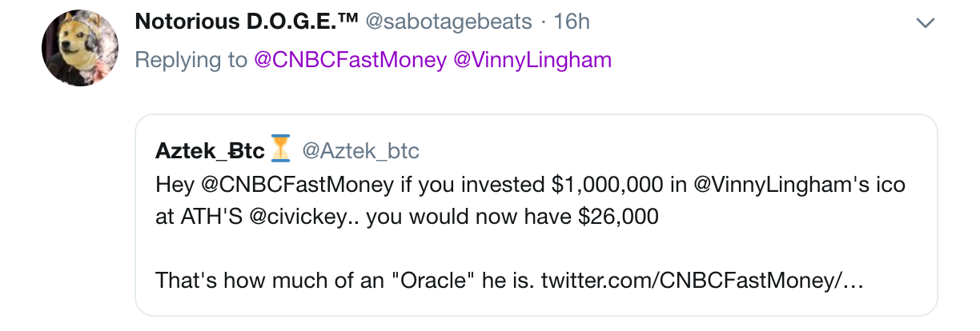Click the hourglass emoji beside Aztek_Btc
Viewport: 980px width, 331px height.
(280, 149)
